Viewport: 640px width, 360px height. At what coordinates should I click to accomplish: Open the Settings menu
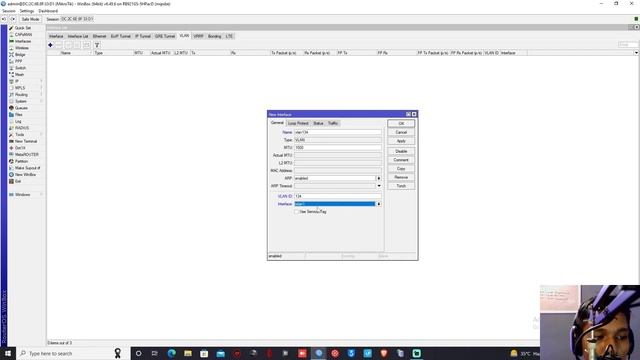(27, 11)
